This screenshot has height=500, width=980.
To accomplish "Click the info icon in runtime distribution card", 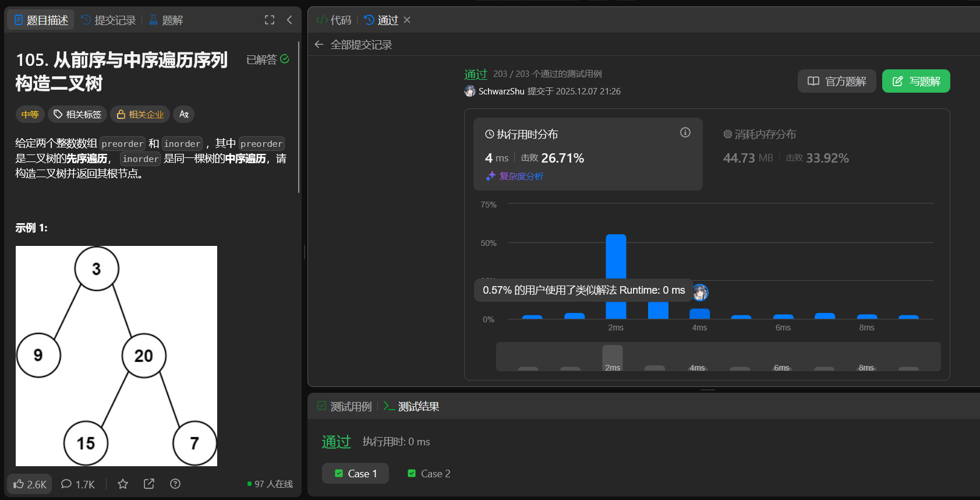I will (x=685, y=133).
